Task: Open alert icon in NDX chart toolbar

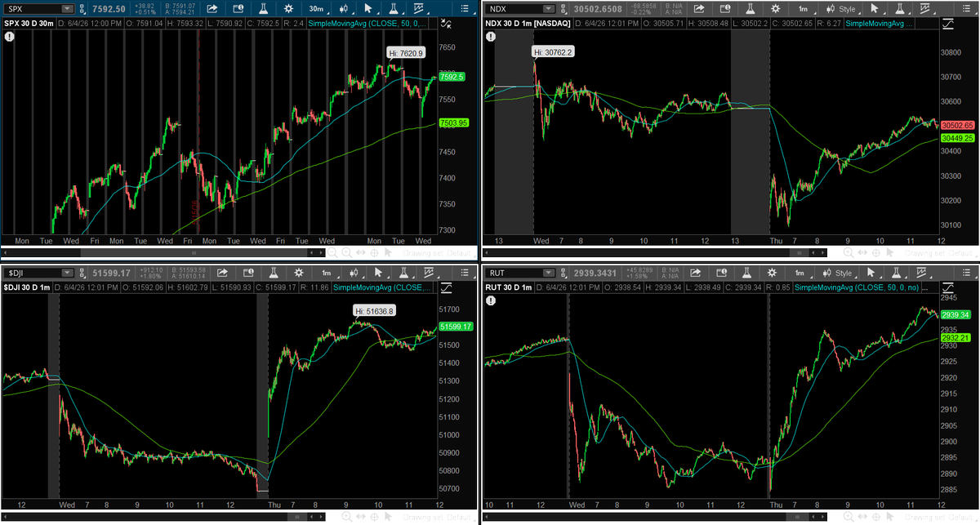Action: click(724, 9)
